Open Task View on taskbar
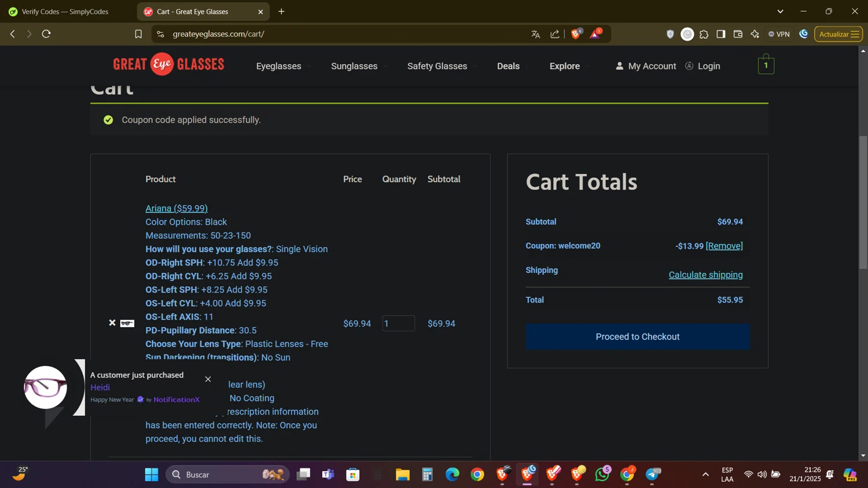Viewport: 868px width, 488px height. click(303, 475)
